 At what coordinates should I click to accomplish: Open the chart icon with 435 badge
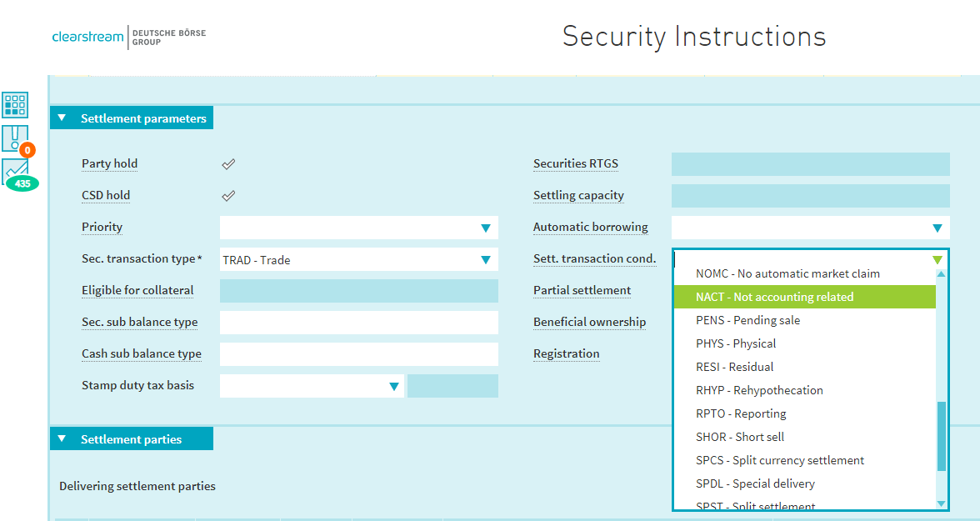pos(16,172)
